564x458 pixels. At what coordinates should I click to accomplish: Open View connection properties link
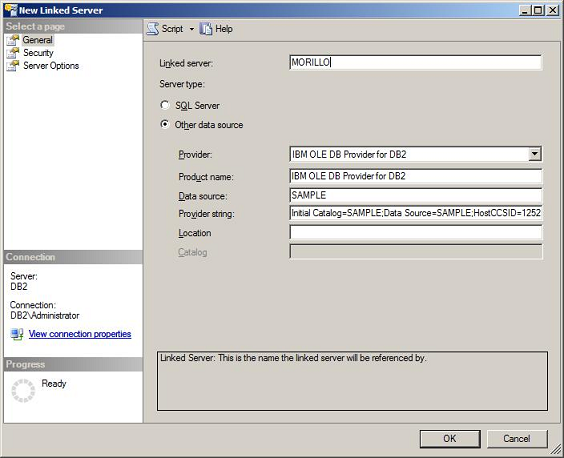[80, 334]
